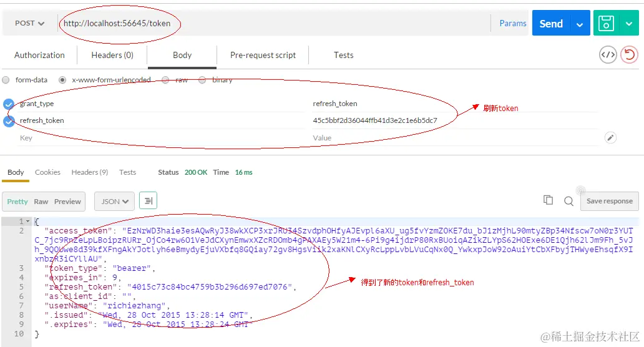Click the empty Value input field
Image resolution: width=644 pixels, height=347 pixels.
tap(455, 138)
